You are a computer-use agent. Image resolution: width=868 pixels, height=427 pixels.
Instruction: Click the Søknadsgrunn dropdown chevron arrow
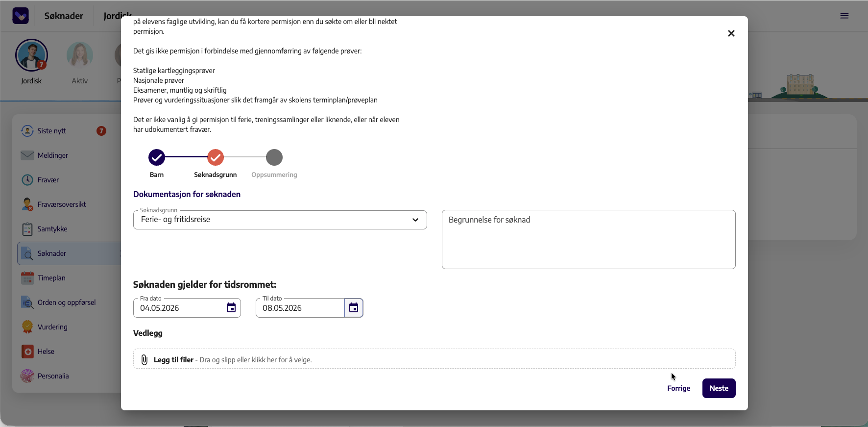[x=415, y=220]
